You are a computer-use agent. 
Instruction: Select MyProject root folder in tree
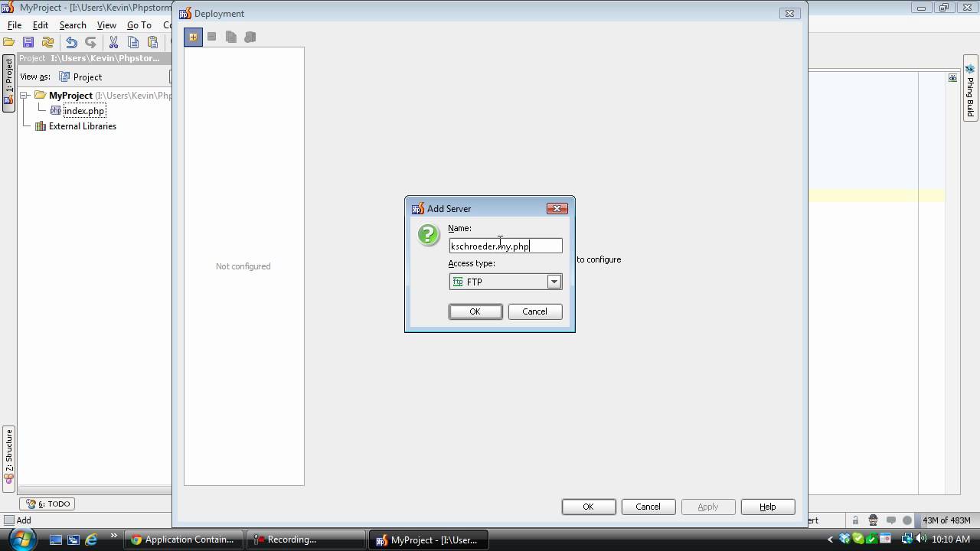(70, 96)
